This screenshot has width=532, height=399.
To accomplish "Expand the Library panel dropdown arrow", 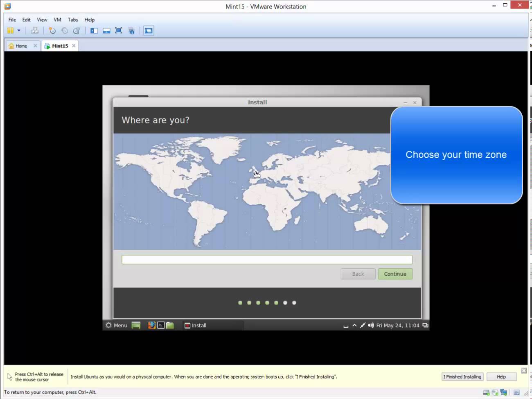I will click(x=19, y=30).
